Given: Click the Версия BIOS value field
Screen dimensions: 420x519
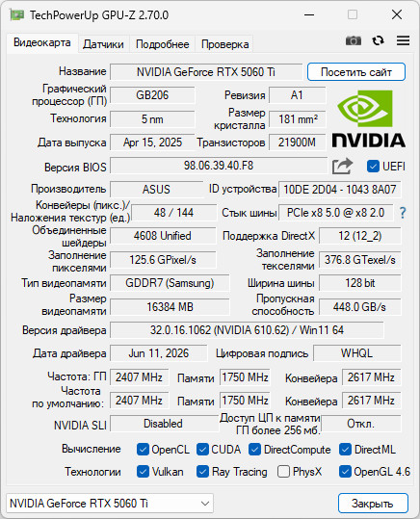Looking at the screenshot, I should click(x=219, y=166).
